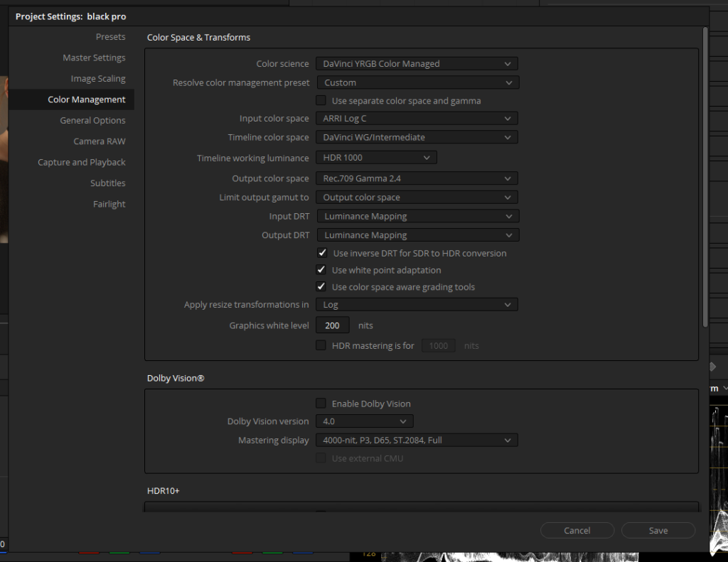Image resolution: width=728 pixels, height=562 pixels.
Task: Open Limit output gamut to dropdown
Action: (x=417, y=198)
